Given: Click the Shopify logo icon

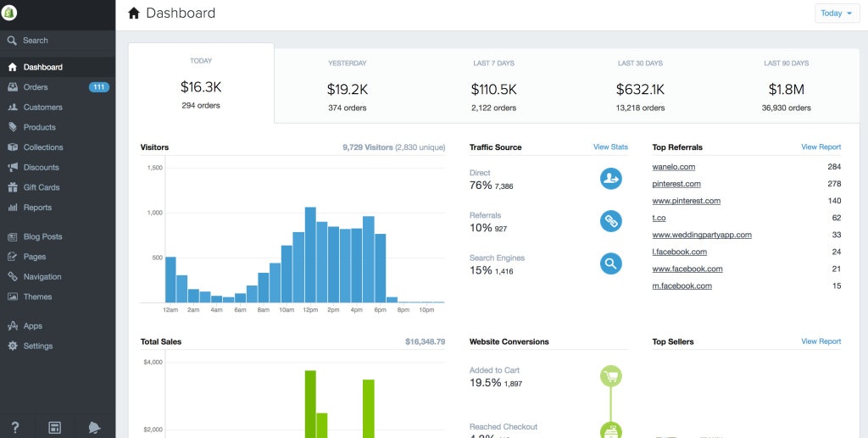Looking at the screenshot, I should coord(8,13).
